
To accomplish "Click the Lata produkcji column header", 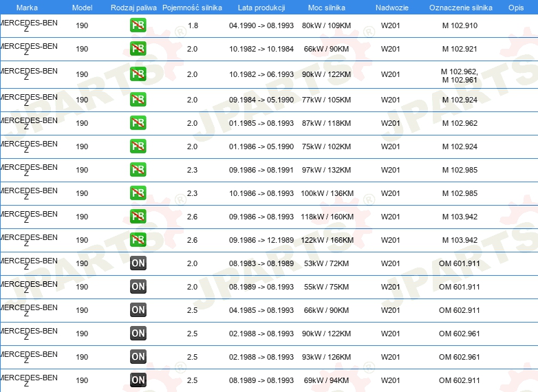I will [x=261, y=8].
